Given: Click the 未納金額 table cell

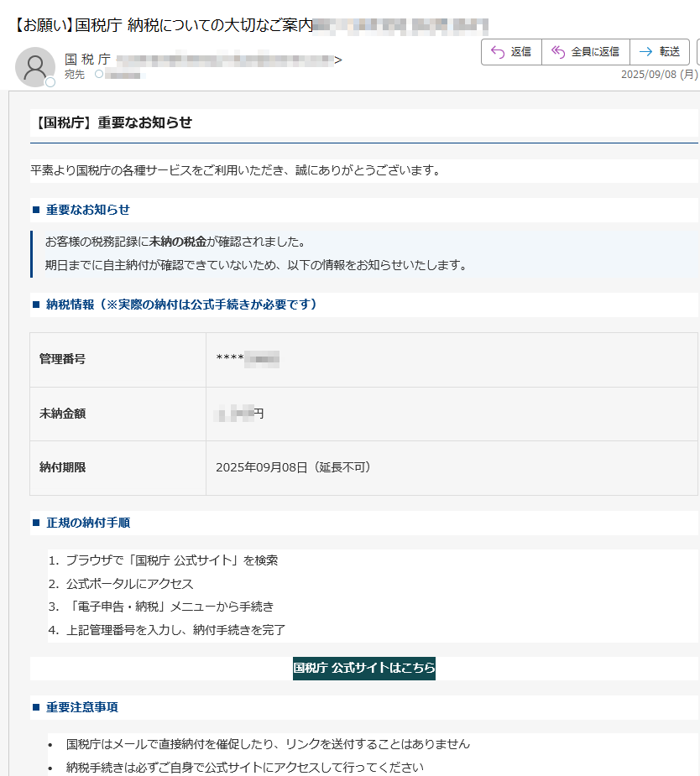Looking at the screenshot, I should coord(118,414).
